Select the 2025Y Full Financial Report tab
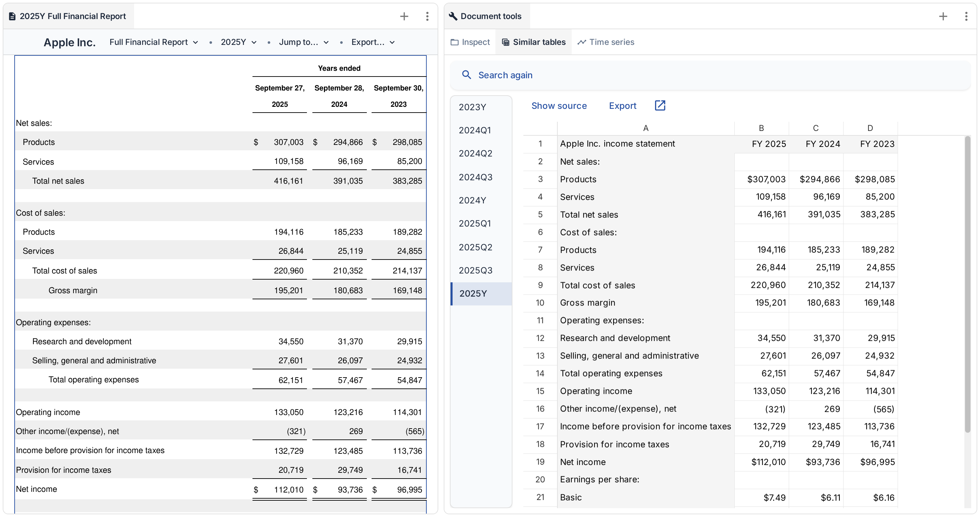The width and height of the screenshot is (980, 517). pyautogui.click(x=68, y=16)
